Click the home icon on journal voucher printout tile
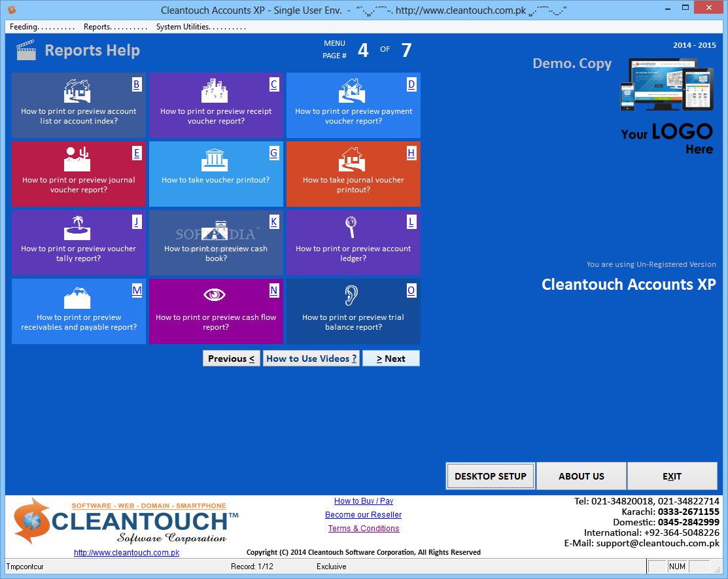This screenshot has width=728, height=579. click(x=352, y=159)
